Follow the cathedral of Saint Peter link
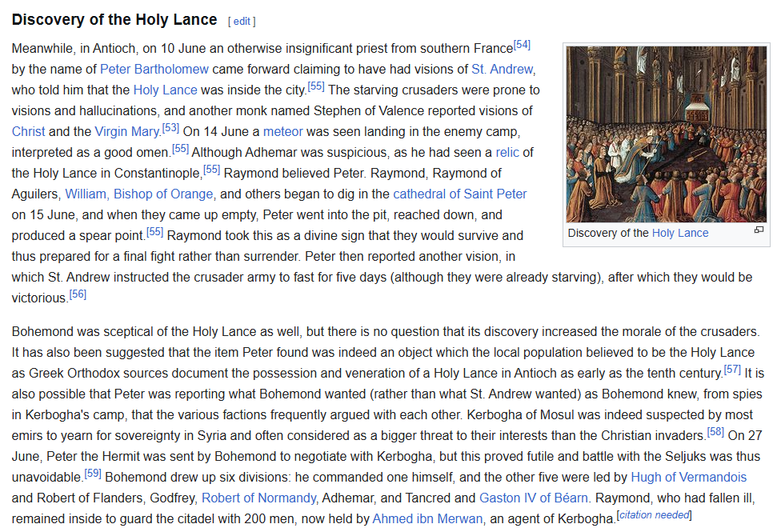777x532 pixels. click(459, 194)
